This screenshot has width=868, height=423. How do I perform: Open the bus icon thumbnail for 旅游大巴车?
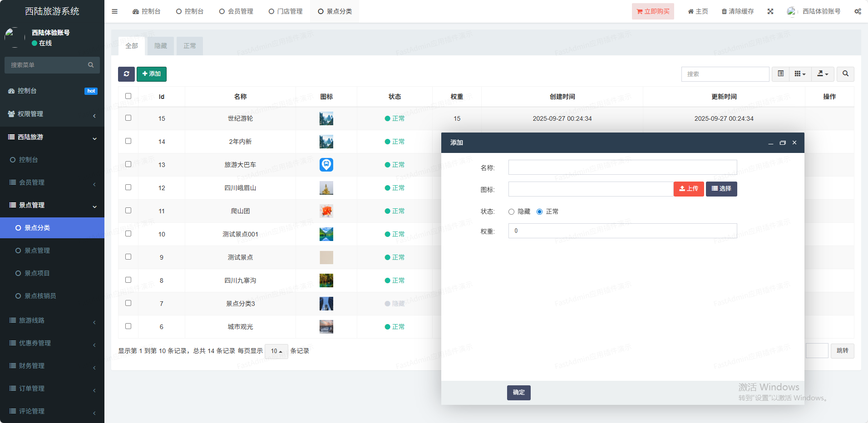pos(326,165)
